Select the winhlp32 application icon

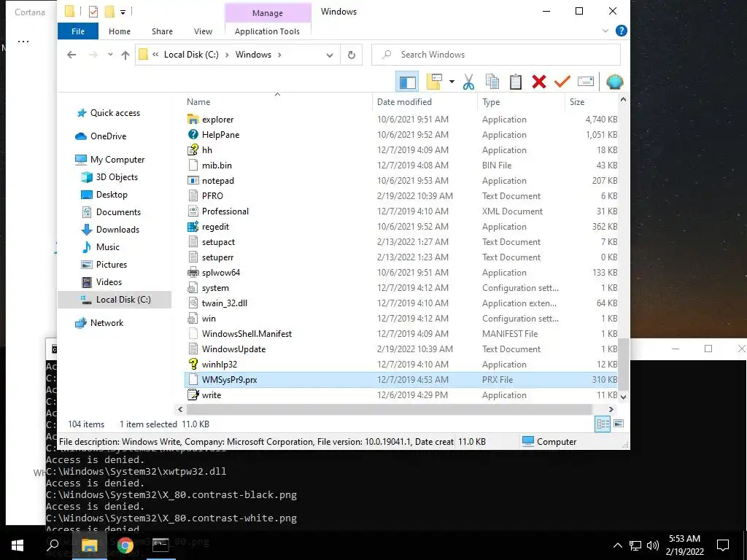tap(193, 365)
